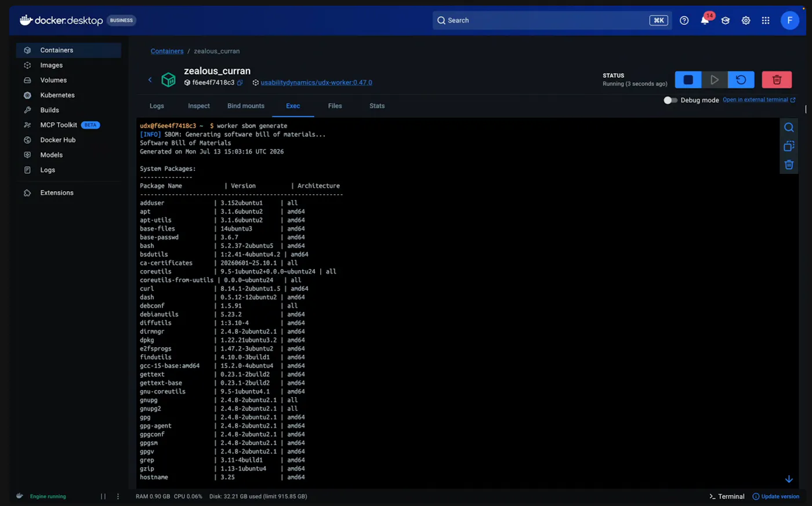This screenshot has height=506, width=812.
Task: Click the Disk 32.21 GB used text
Action: click(258, 497)
